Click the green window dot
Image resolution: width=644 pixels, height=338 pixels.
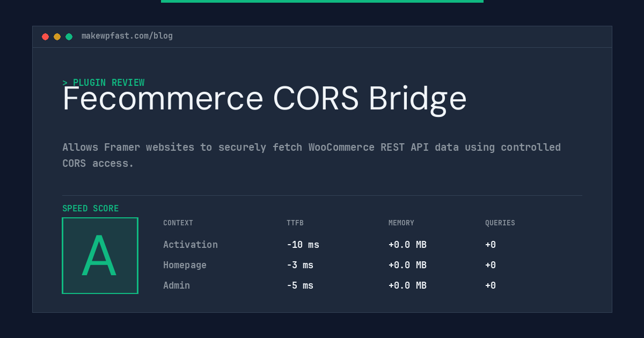click(x=69, y=36)
